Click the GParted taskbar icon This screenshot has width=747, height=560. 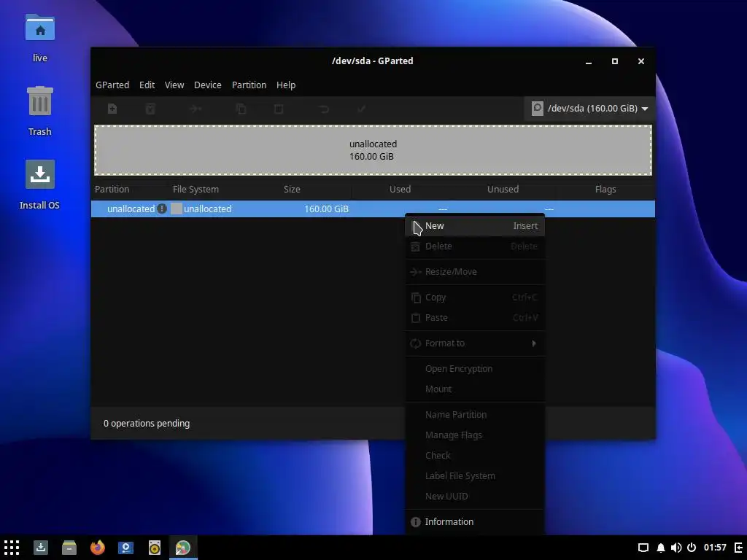coord(183,548)
